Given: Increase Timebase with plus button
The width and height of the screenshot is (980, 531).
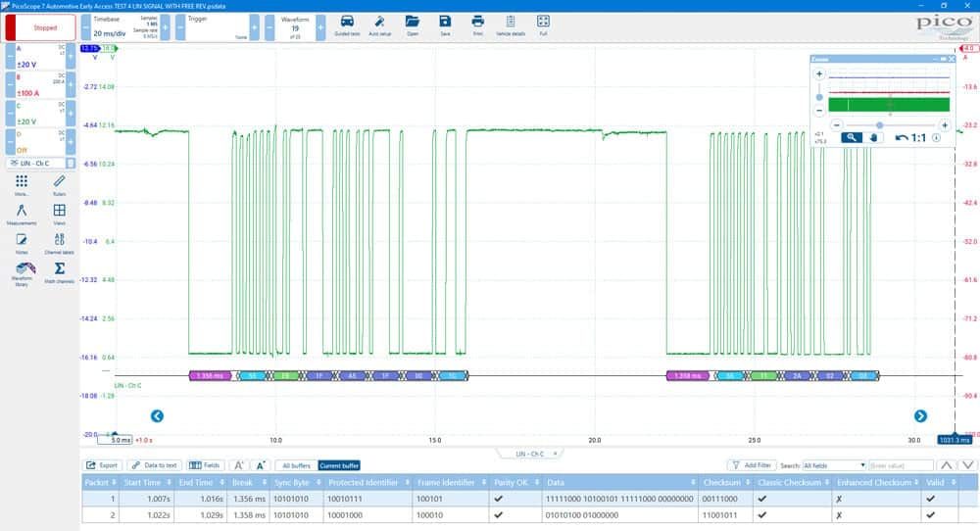Looking at the screenshot, I should tap(165, 28).
